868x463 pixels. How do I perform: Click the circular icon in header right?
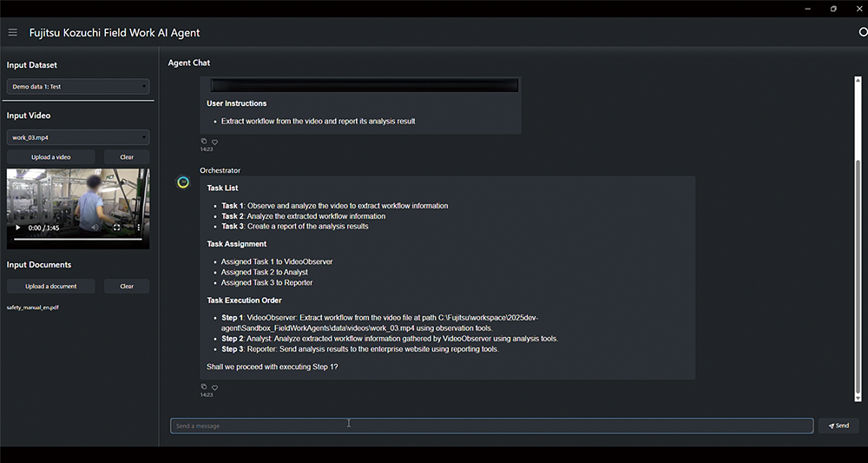pos(863,33)
